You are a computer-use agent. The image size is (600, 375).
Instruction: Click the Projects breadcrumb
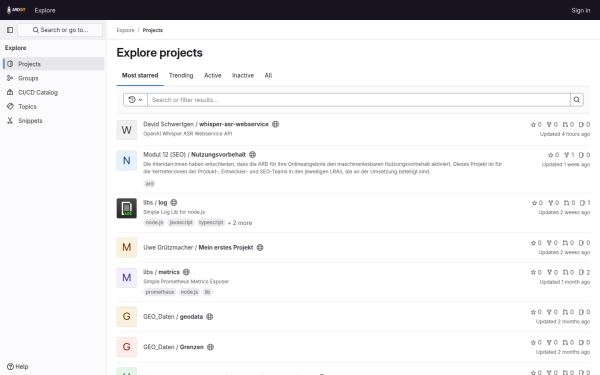153,30
